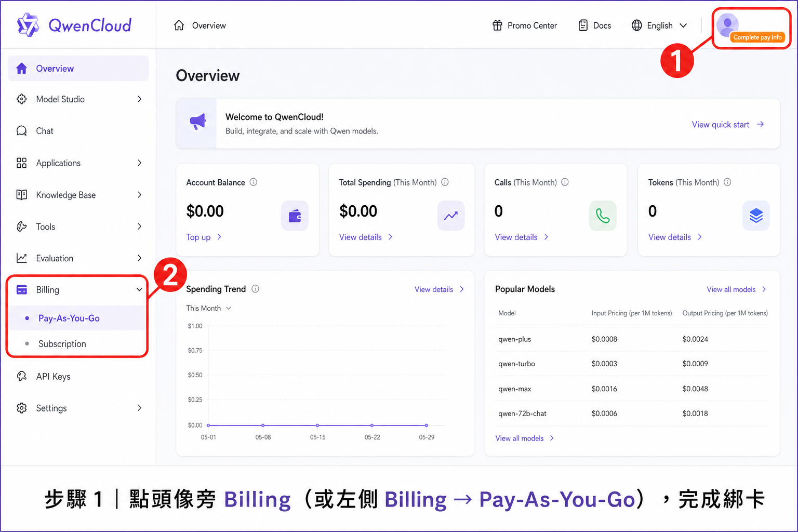
Task: Open the This Month period dropdown
Action: 209,308
